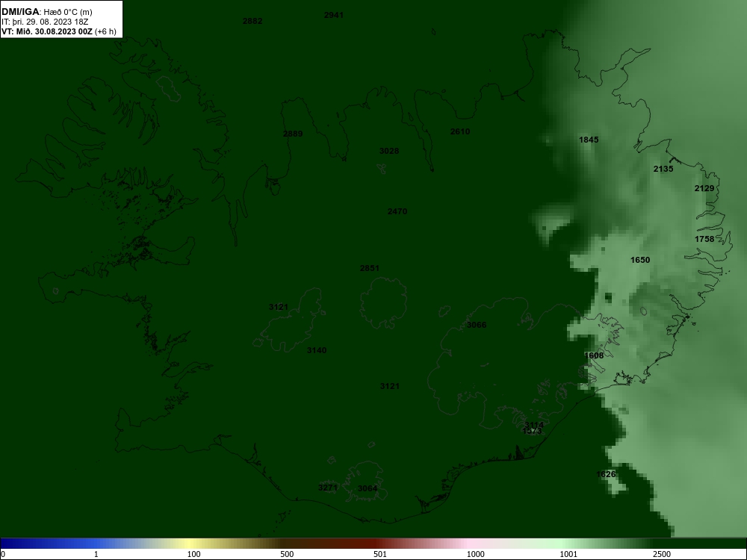The height and width of the screenshot is (560, 747).
Task: Pick the 1626 label near southeast coast
Action: (x=606, y=474)
